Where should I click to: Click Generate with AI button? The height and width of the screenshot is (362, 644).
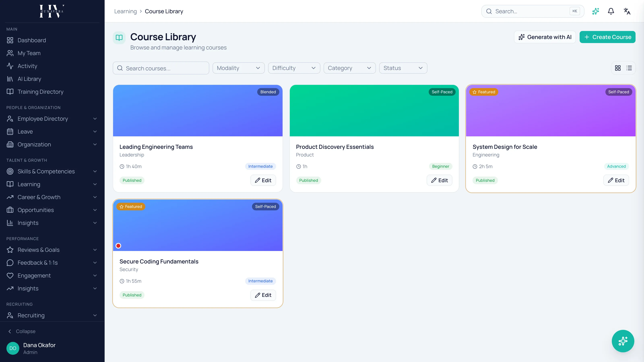tap(545, 37)
